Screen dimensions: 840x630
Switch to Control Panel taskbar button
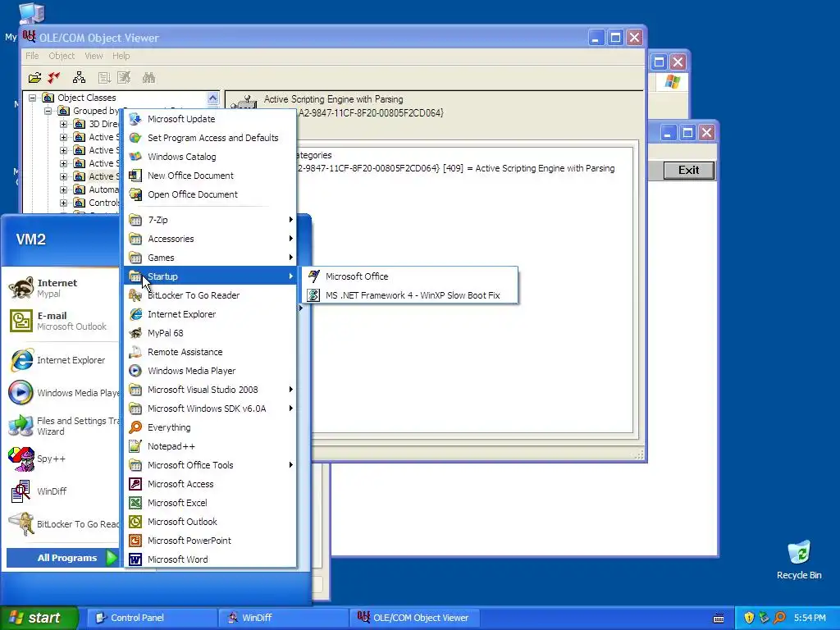click(152, 618)
